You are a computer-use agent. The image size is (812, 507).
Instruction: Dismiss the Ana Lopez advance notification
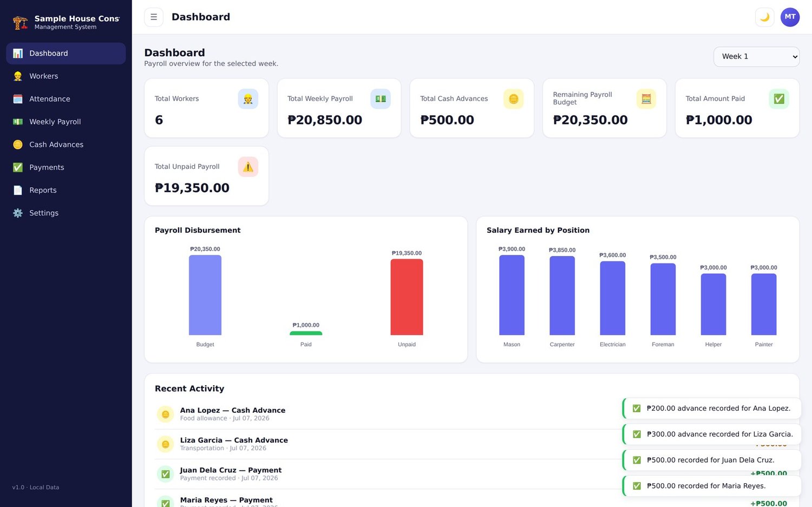point(712,409)
